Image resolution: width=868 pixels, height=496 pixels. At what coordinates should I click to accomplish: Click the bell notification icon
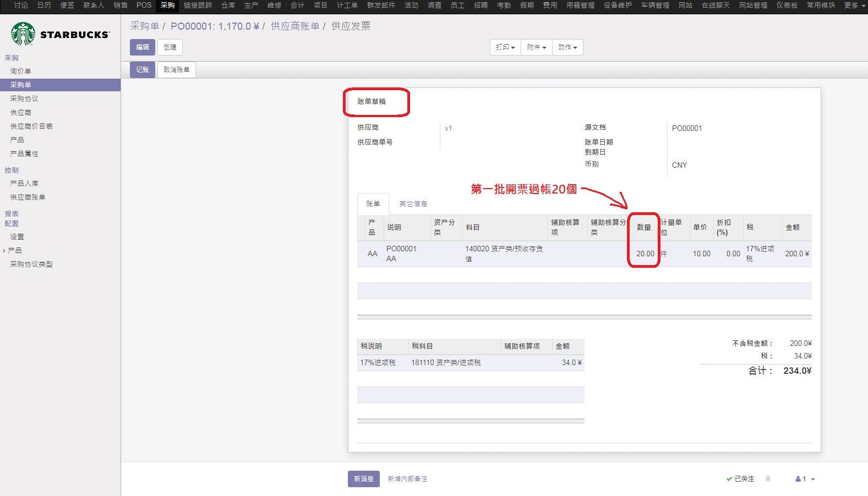[768, 479]
